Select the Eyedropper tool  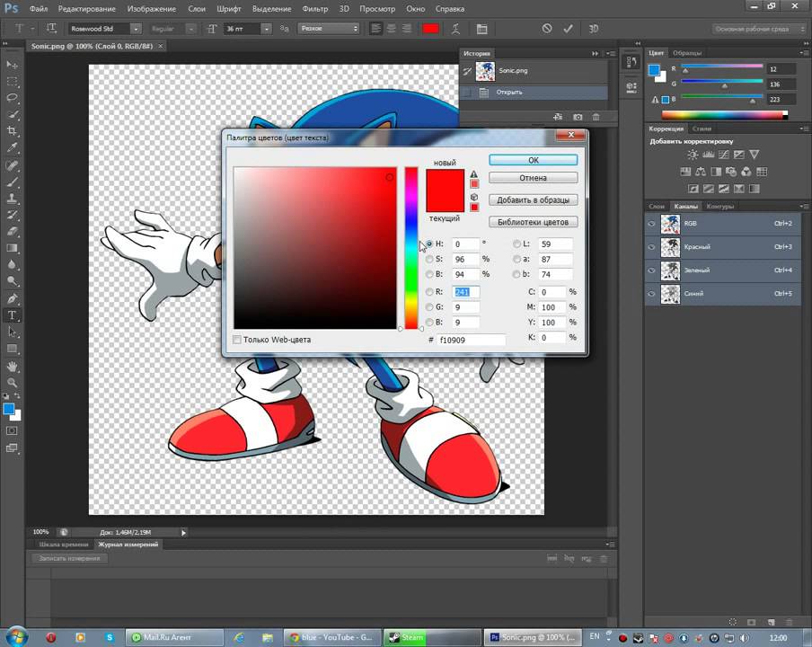click(12, 147)
